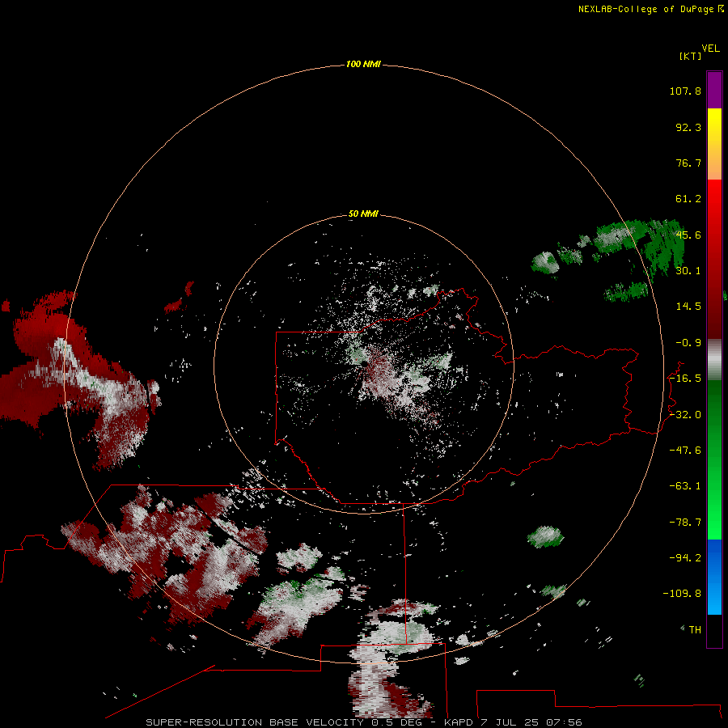Image resolution: width=728 pixels, height=728 pixels.
Task: Click the NEXLAB-College of DuPage watermark text
Action: (x=650, y=9)
